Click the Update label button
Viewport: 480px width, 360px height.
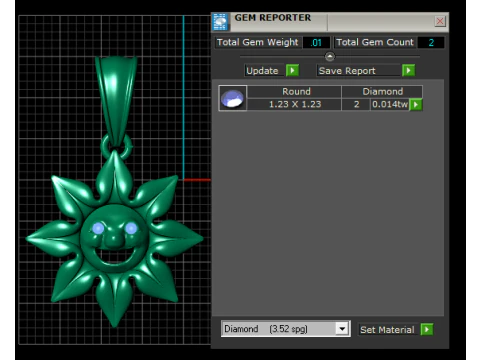(264, 71)
